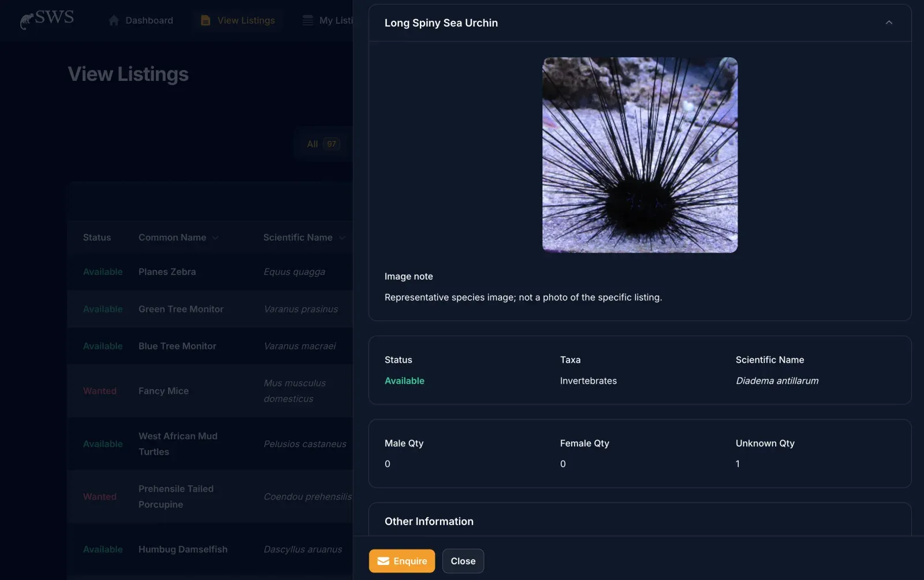
Task: Click the Mus musculus domesticus scientific name
Action: [x=295, y=391]
